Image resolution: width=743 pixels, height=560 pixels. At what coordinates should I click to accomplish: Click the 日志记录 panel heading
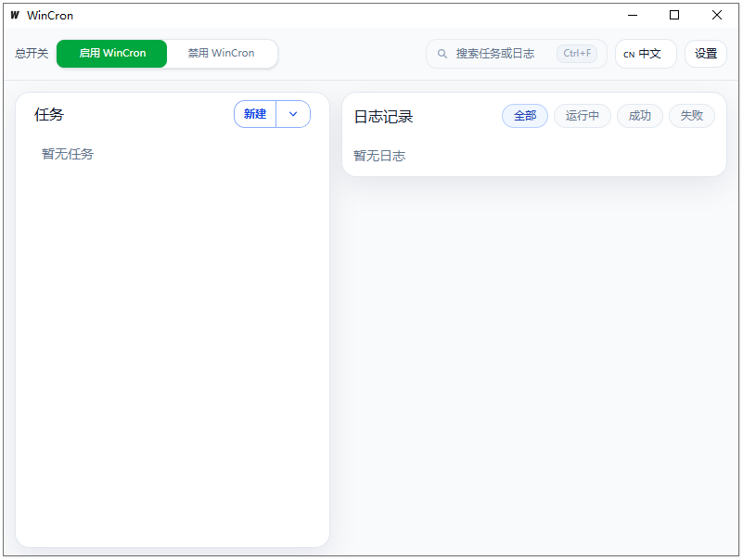click(x=384, y=116)
